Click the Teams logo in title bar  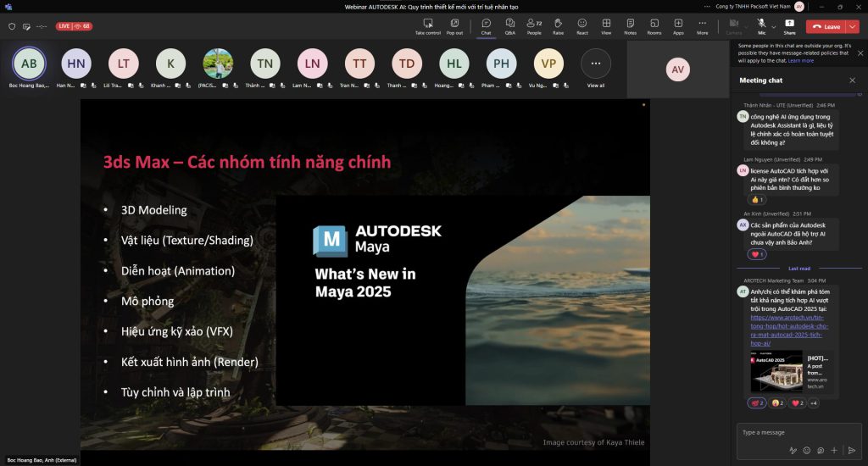[8, 7]
